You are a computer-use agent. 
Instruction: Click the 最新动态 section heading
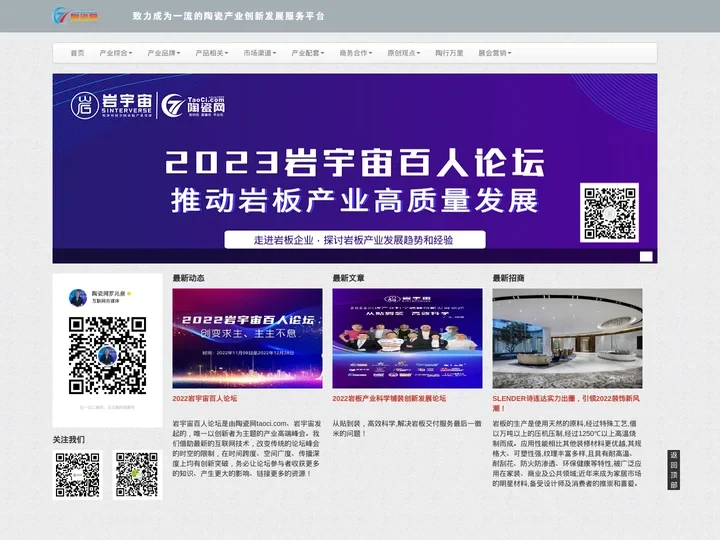click(x=189, y=278)
